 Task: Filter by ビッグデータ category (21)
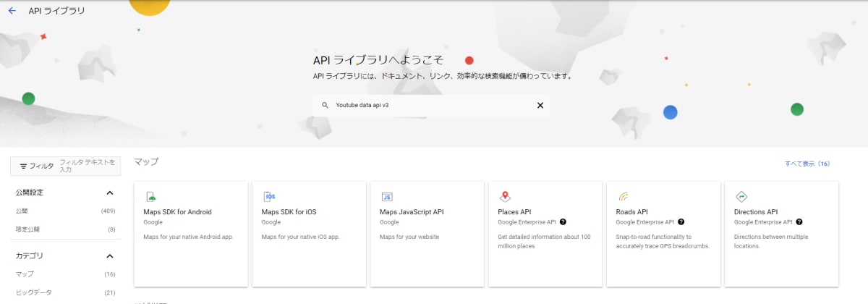[65, 292]
